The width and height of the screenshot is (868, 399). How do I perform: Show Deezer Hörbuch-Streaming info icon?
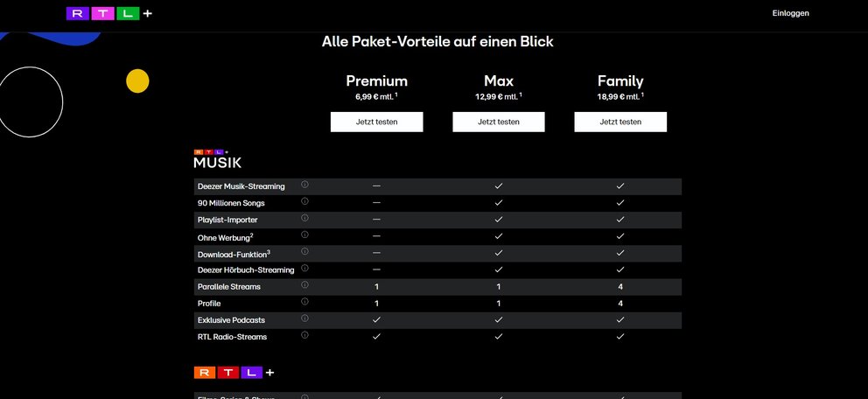click(304, 268)
